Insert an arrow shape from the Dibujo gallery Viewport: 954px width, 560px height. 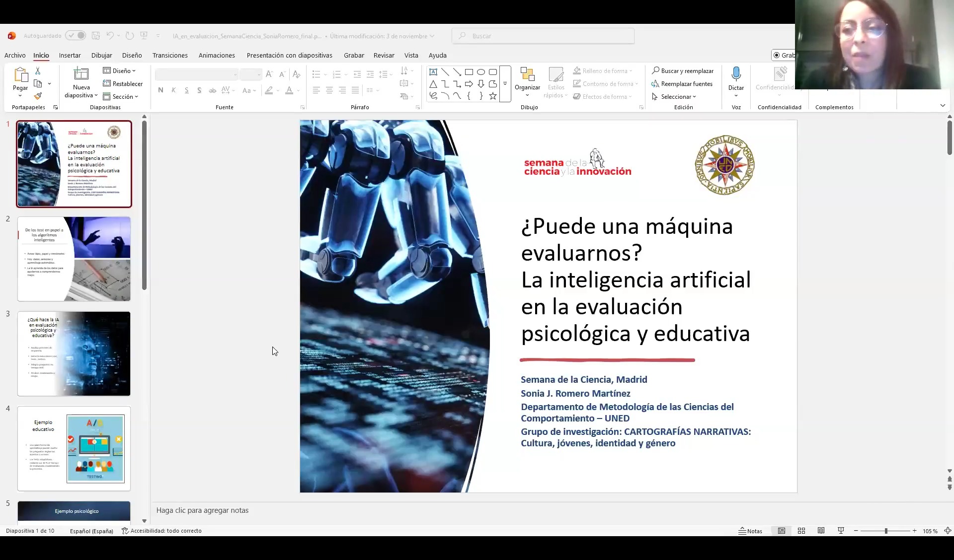[x=469, y=84]
